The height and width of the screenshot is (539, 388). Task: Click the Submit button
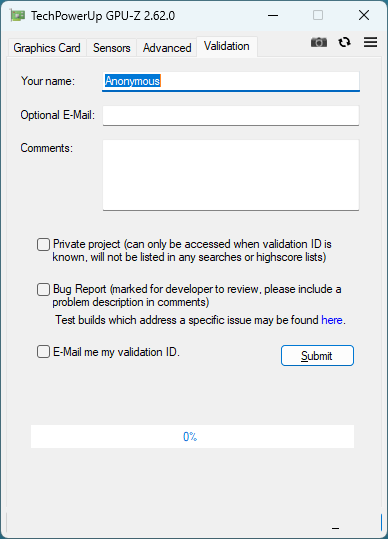[317, 355]
